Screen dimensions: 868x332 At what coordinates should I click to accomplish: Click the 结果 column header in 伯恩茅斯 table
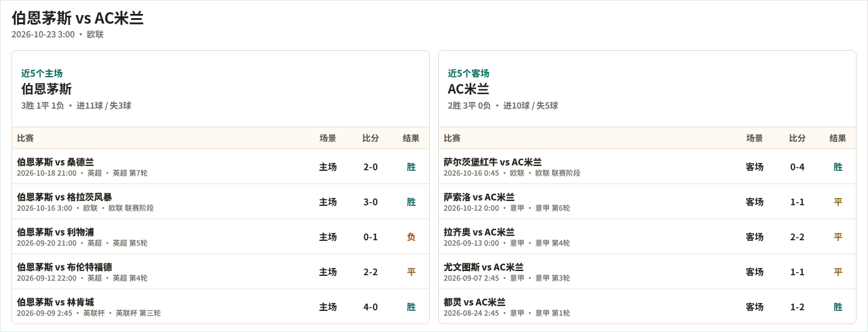[x=411, y=138]
